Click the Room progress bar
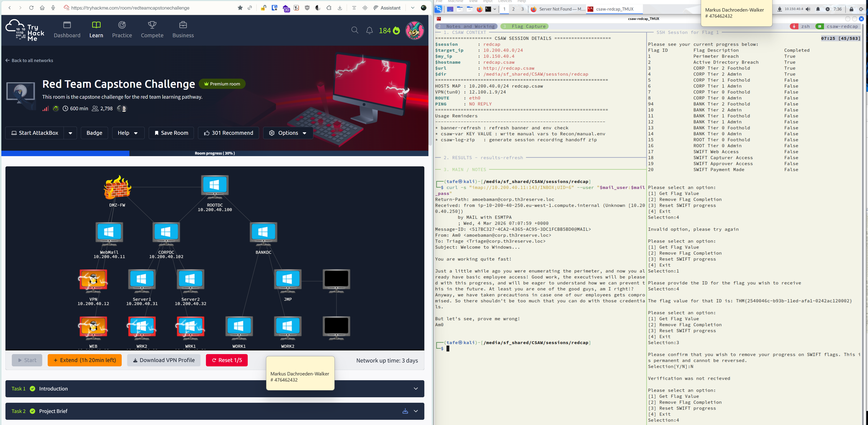Image resolution: width=868 pixels, height=425 pixels. 215,153
